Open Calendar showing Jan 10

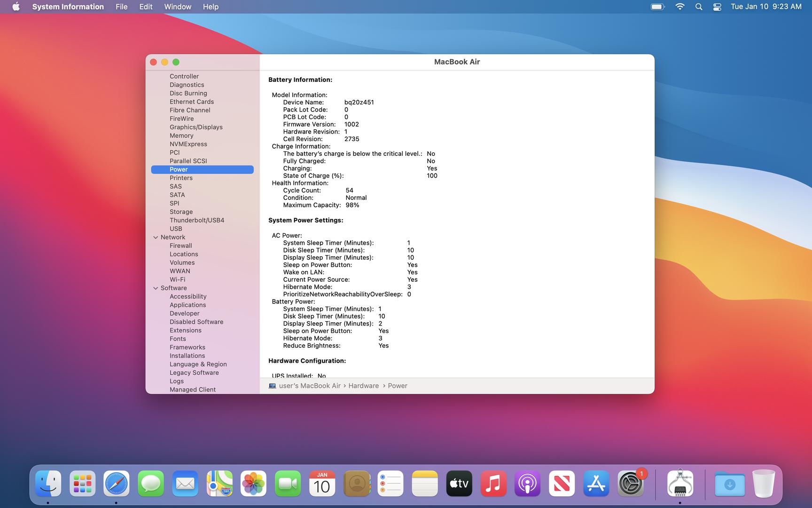[322, 484]
